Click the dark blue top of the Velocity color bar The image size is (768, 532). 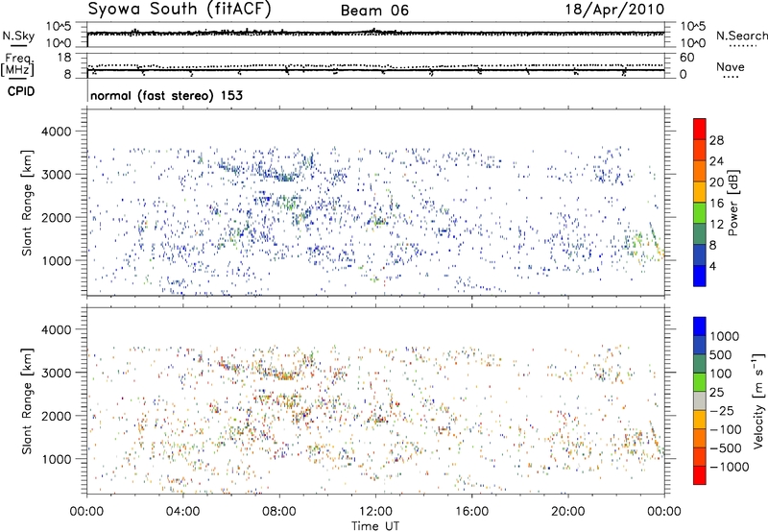click(x=700, y=326)
